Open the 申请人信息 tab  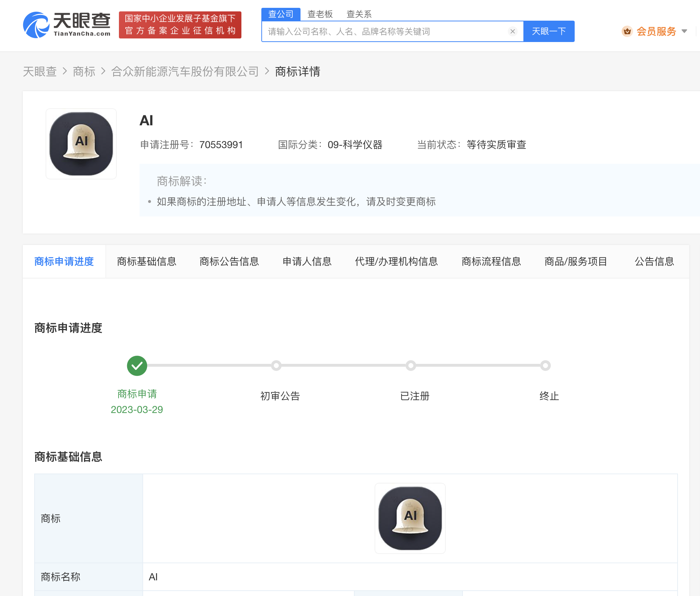[307, 261]
